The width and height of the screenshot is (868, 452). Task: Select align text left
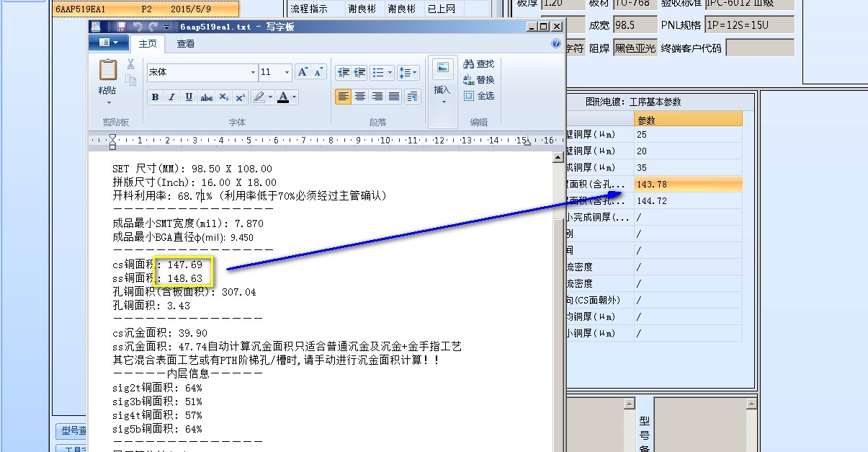[x=343, y=96]
